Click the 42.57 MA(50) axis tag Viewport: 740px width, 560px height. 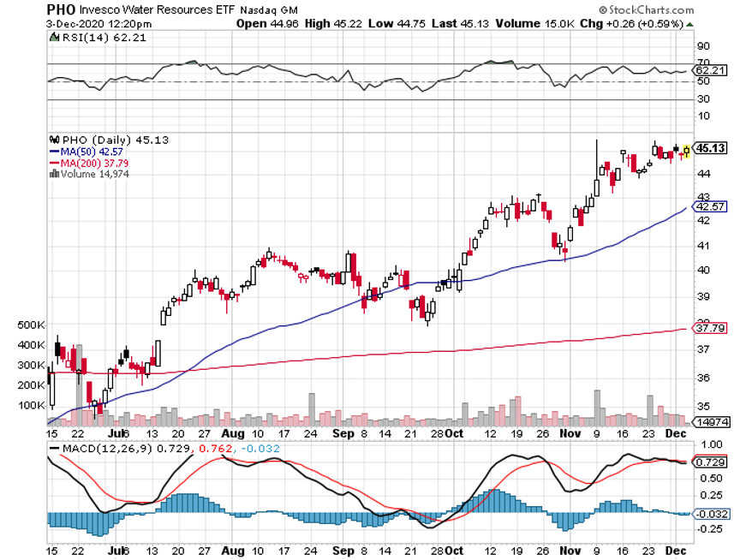712,206
